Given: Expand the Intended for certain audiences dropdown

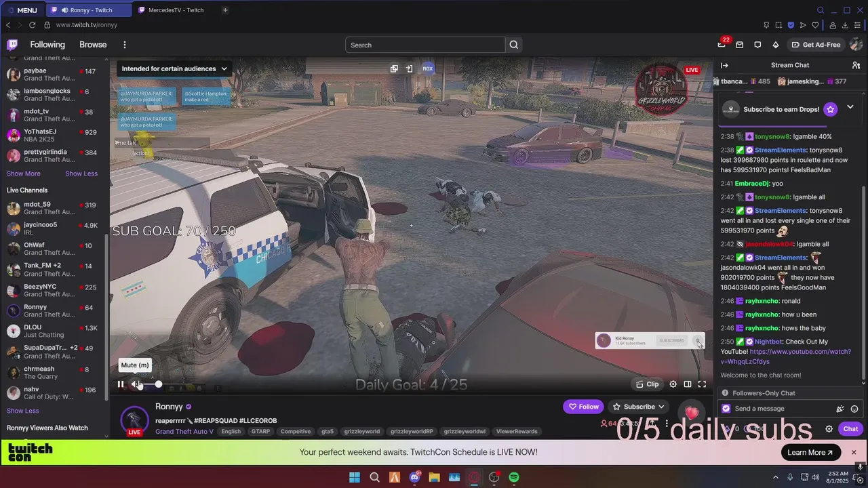Looking at the screenshot, I should coord(174,68).
